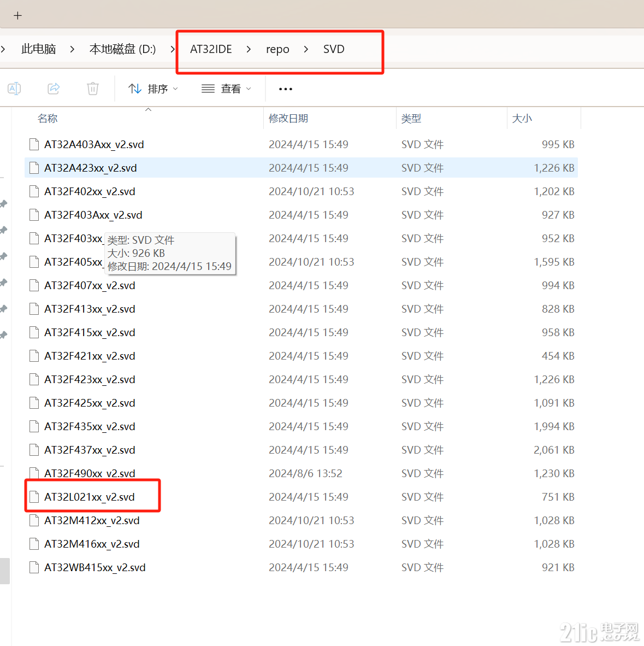Click the file icon beside AT32F407xx_v2.svd
The height and width of the screenshot is (646, 644).
[34, 285]
